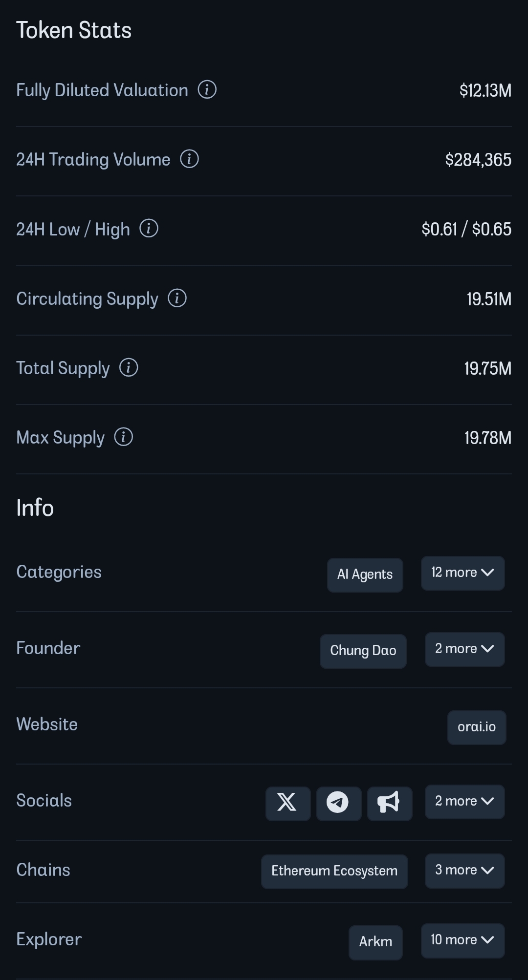Open 10 more explorers dropdown
This screenshot has height=980, width=528.
coord(462,940)
